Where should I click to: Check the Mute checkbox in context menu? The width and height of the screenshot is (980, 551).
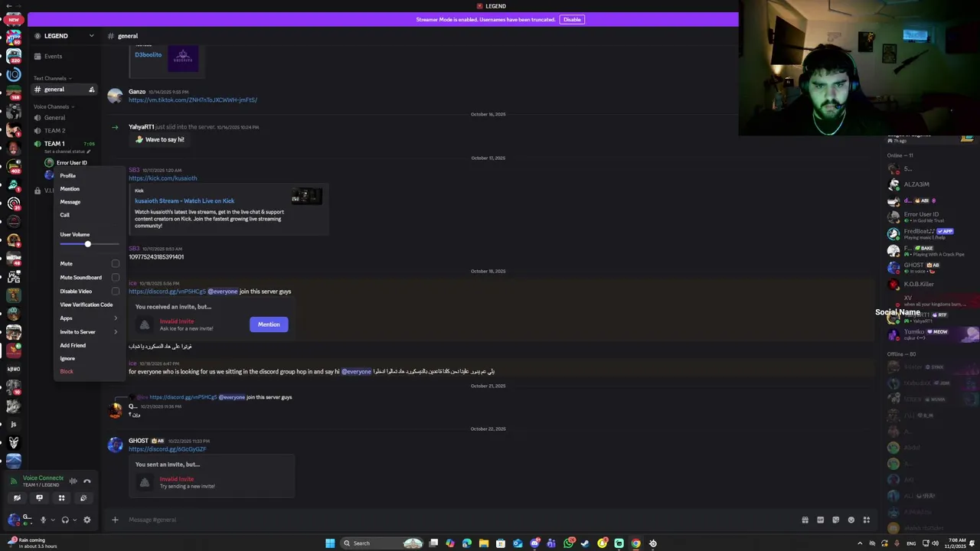pyautogui.click(x=116, y=264)
